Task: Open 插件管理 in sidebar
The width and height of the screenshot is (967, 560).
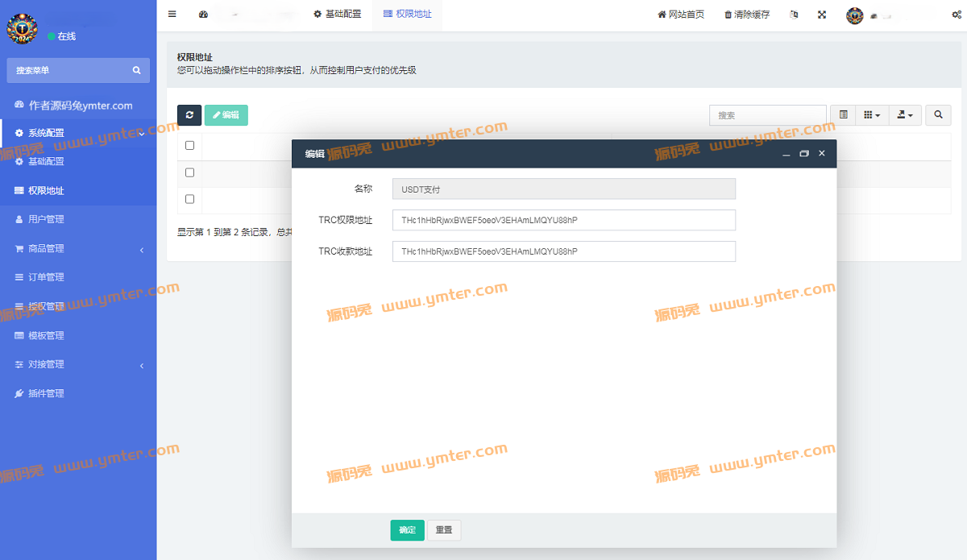Action: point(78,393)
